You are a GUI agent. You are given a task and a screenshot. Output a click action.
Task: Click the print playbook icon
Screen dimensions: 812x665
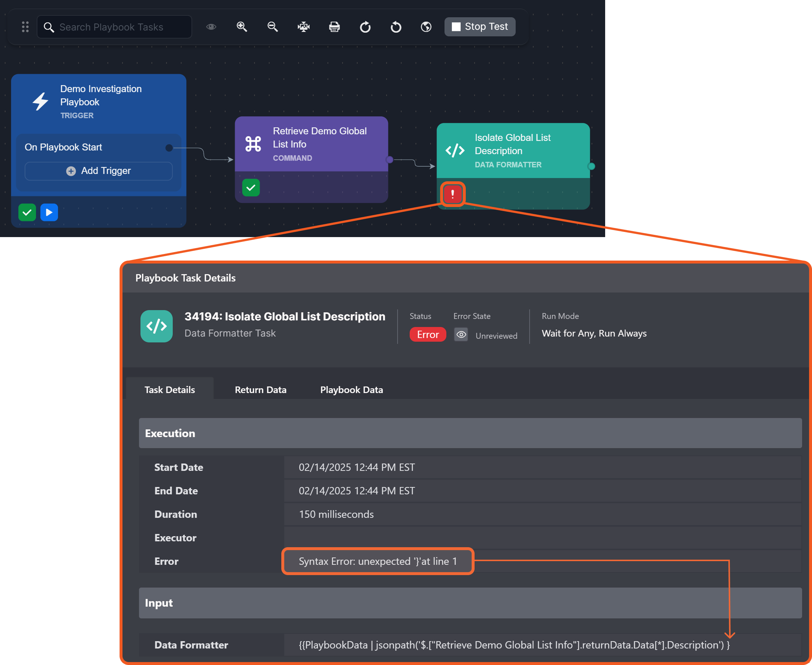tap(334, 27)
